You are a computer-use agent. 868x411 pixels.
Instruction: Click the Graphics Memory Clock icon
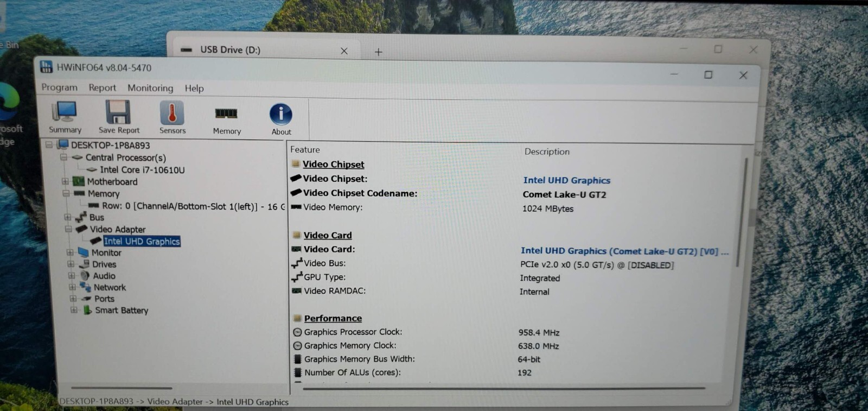coord(297,345)
